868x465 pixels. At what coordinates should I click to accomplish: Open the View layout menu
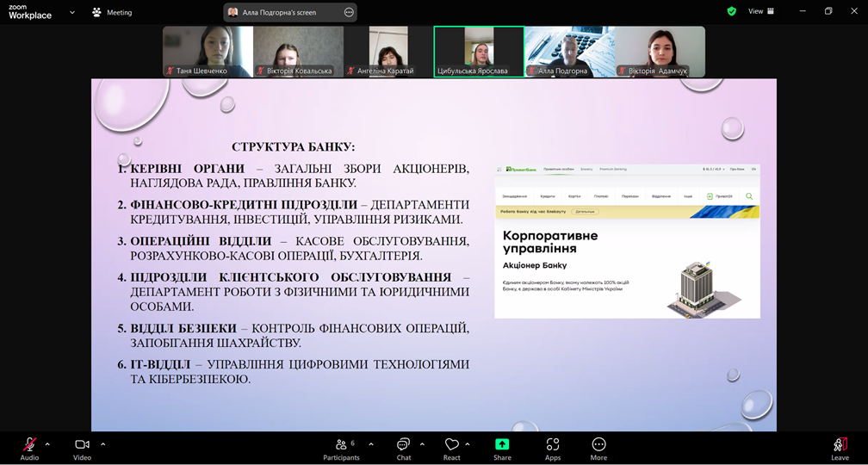761,11
